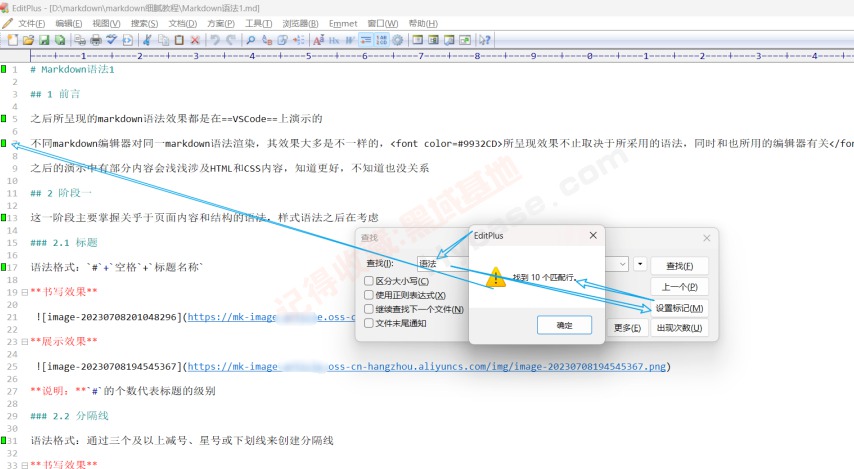Click the small black triangle button beside search box
The height and width of the screenshot is (469, 854).
pos(640,264)
